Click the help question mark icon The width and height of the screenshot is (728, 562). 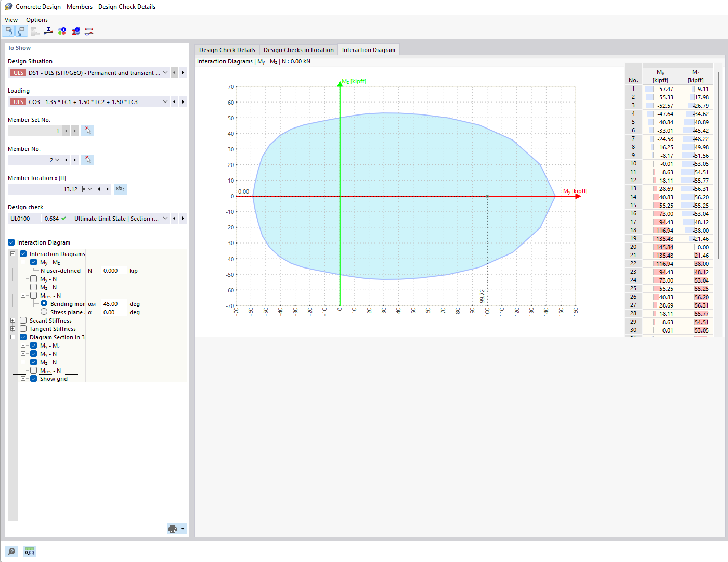(x=11, y=551)
